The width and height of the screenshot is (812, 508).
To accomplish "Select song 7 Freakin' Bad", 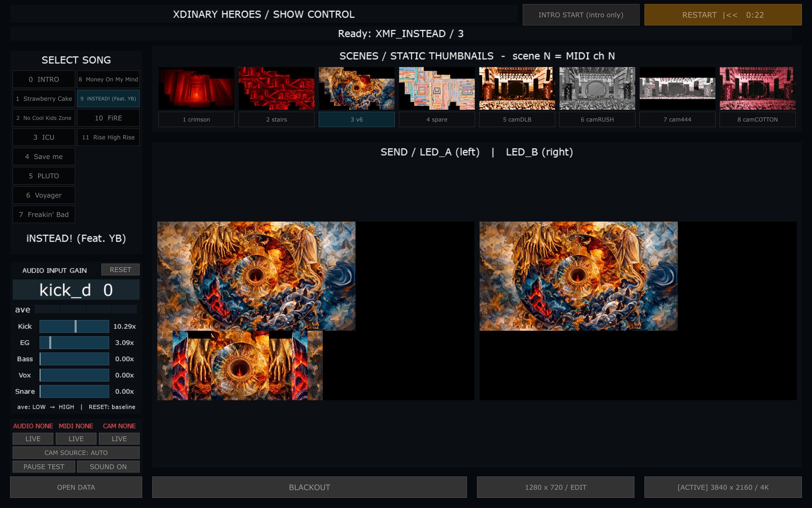I will pos(44,215).
